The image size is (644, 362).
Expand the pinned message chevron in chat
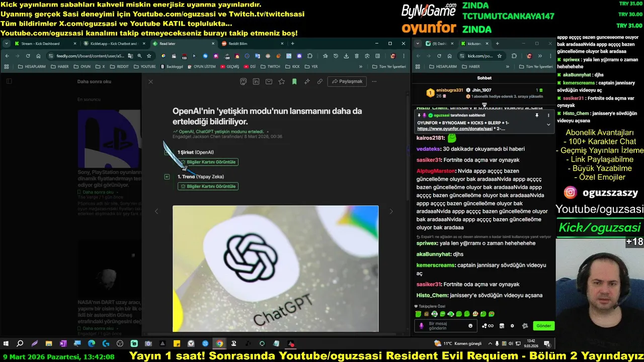[548, 124]
